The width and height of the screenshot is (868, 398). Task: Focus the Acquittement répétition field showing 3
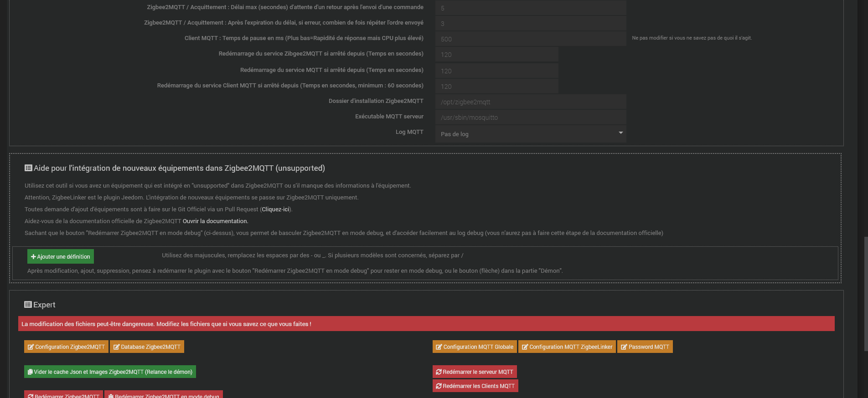pyautogui.click(x=531, y=23)
